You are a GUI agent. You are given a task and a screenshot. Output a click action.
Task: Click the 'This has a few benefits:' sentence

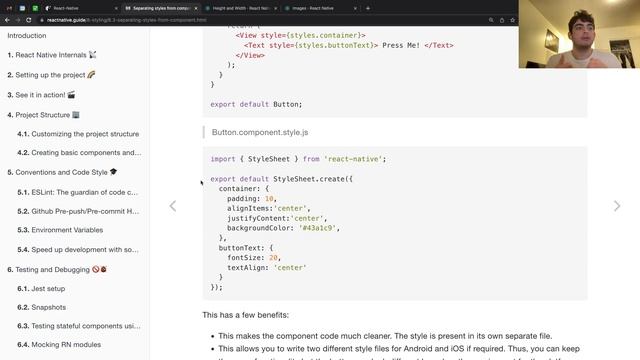(245, 315)
